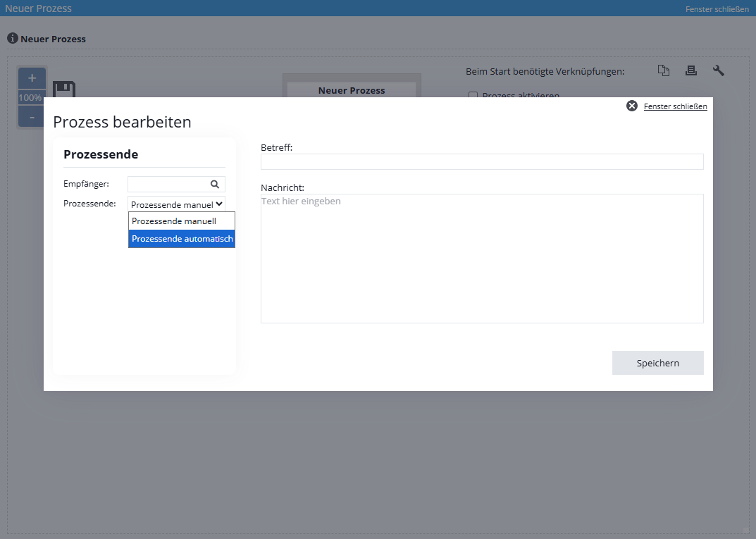Click the round X icon in dialog
Viewport: 756px width, 539px height.
(x=632, y=106)
